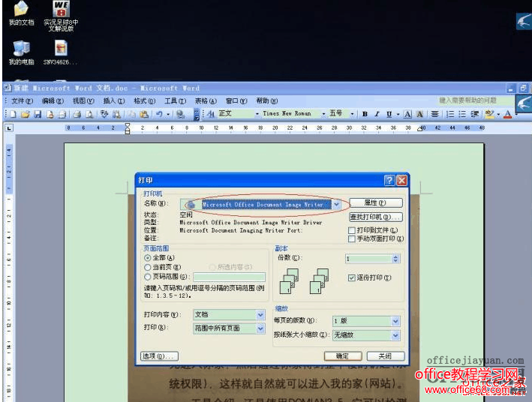This screenshot has width=532, height=402.
Task: Click the 选项 (Options) button
Action: click(159, 356)
